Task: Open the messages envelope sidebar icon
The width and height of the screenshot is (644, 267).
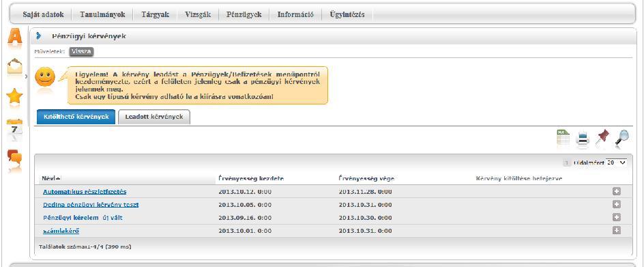Action: tap(15, 66)
